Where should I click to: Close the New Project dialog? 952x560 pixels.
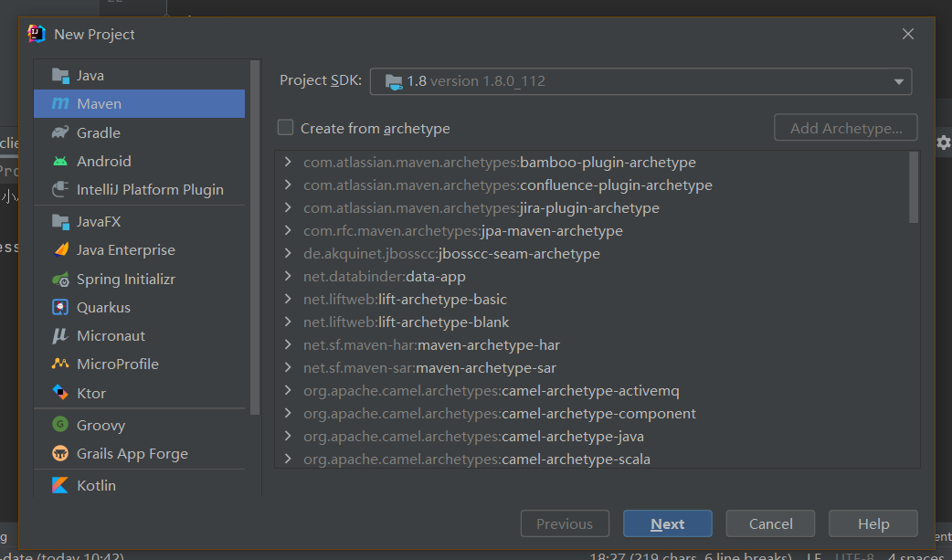907,34
